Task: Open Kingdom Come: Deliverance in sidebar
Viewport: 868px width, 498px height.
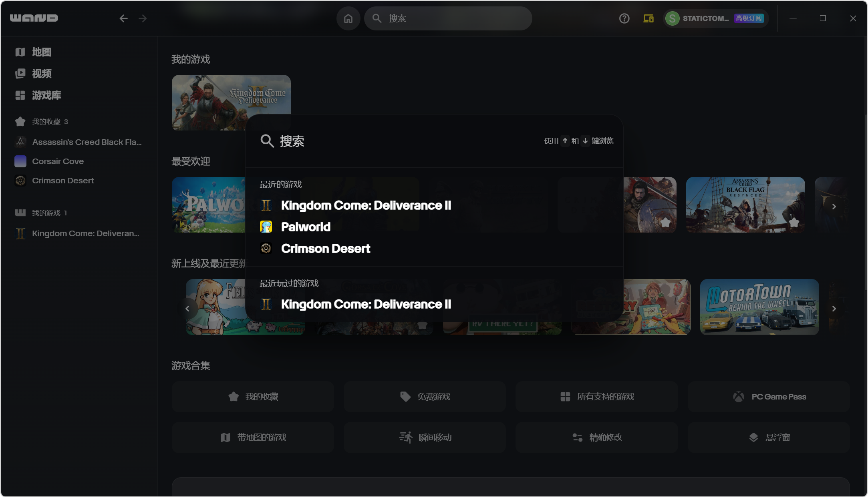Action: pyautogui.click(x=77, y=233)
